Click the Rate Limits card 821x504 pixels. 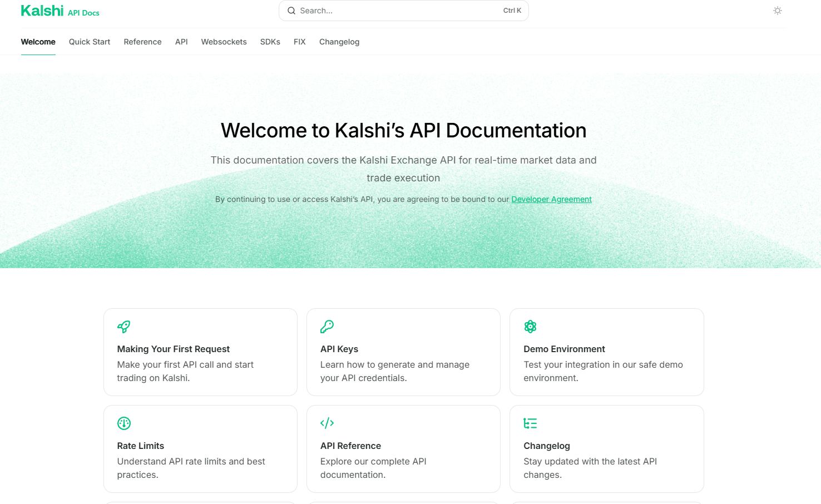click(200, 449)
